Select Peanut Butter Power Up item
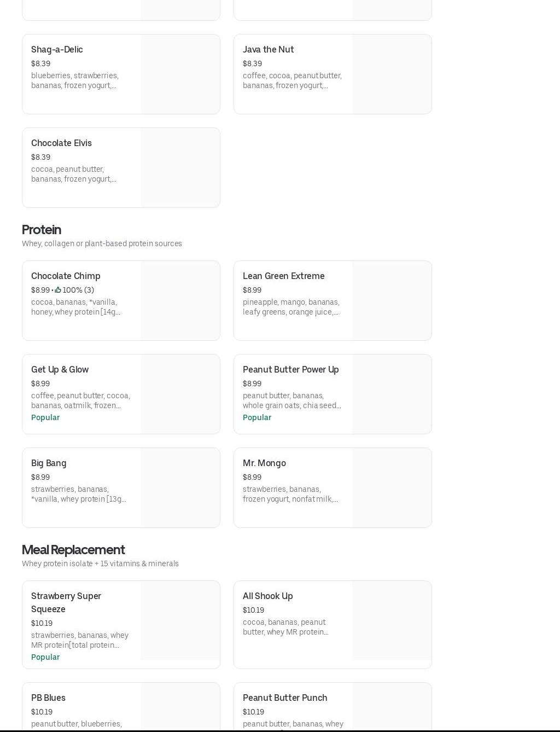 coord(290,370)
